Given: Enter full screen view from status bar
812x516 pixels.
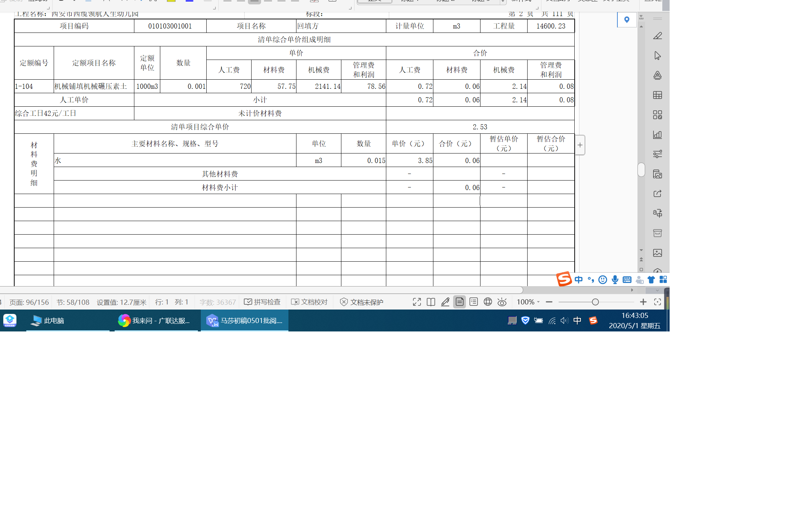Looking at the screenshot, I should [417, 302].
